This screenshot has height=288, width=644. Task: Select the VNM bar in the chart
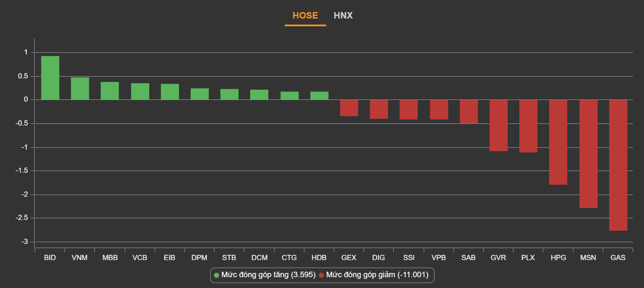pyautogui.click(x=80, y=89)
